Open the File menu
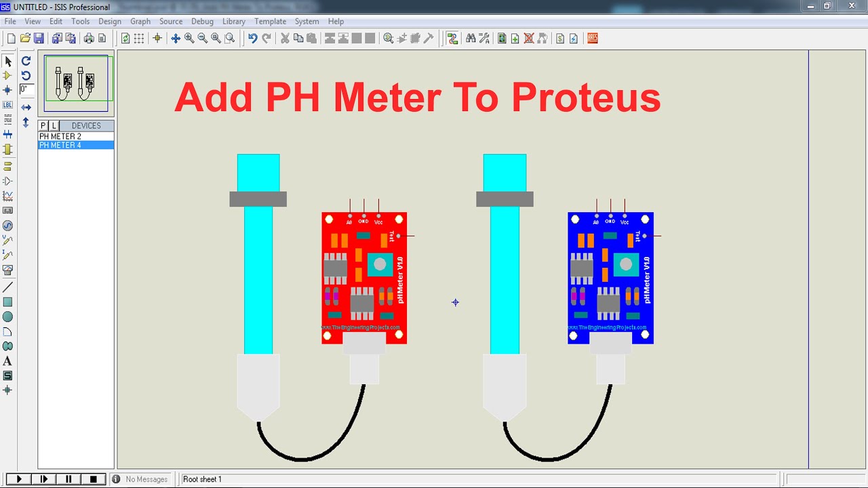Viewport: 868px width, 488px height. click(10, 21)
